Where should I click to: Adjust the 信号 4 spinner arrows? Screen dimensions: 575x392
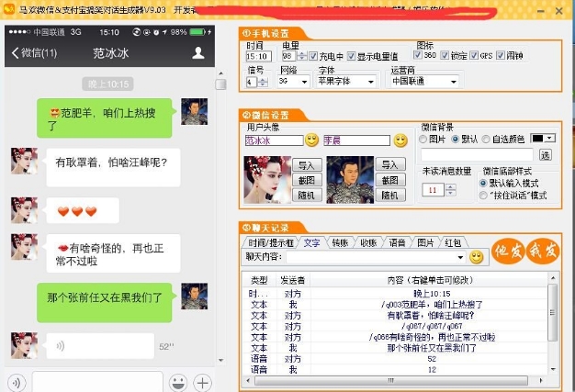[263, 82]
